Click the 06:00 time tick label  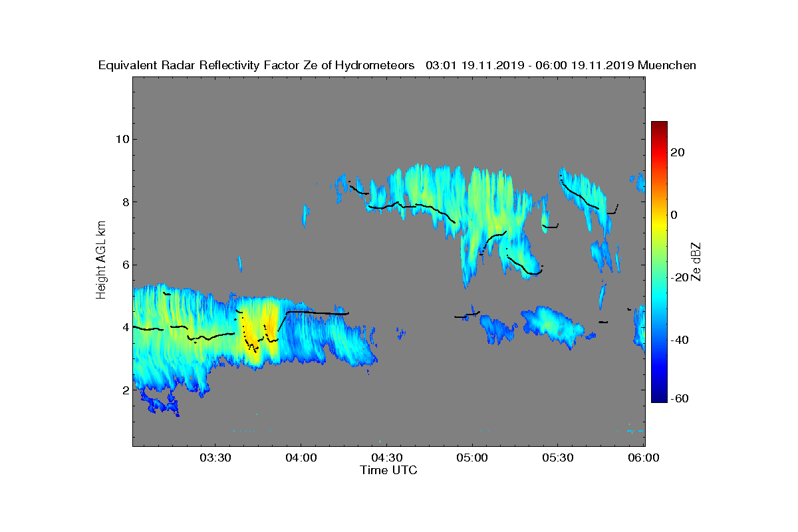pyautogui.click(x=644, y=458)
